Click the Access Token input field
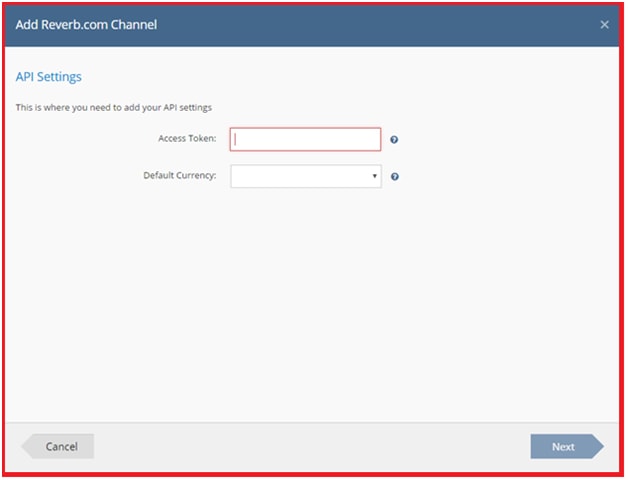 pyautogui.click(x=305, y=139)
